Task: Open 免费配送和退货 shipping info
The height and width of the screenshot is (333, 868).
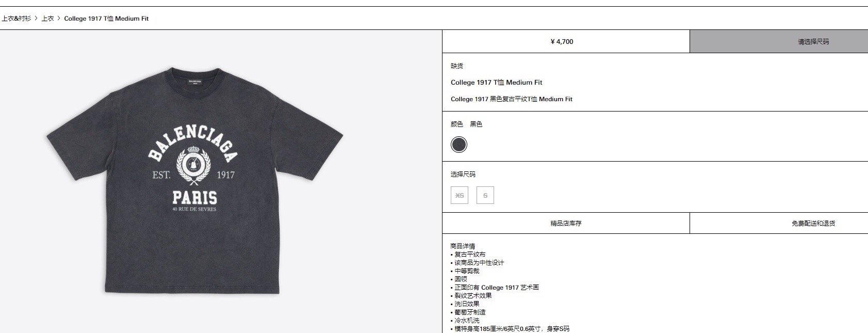Action: click(779, 223)
